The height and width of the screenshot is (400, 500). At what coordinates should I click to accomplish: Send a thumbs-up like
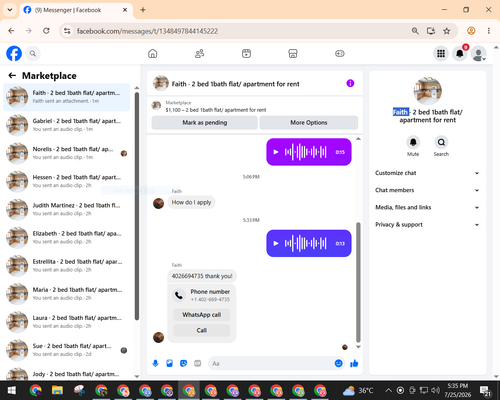[354, 363]
